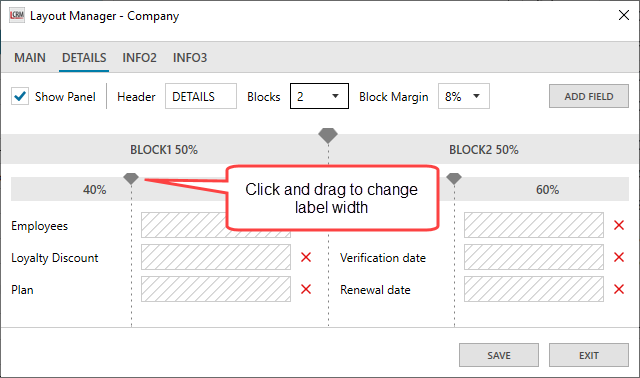Remove the Plan field with red X
Screen dimensions: 640x378
[x=306, y=289]
